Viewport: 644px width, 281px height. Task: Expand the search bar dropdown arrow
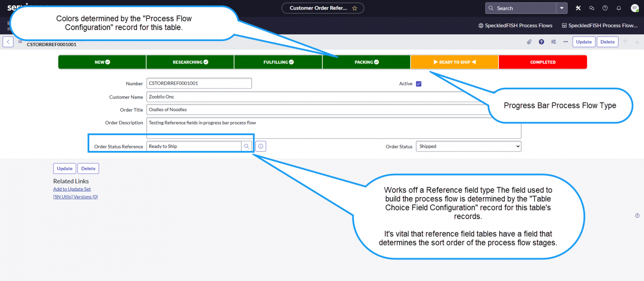pyautogui.click(x=561, y=8)
